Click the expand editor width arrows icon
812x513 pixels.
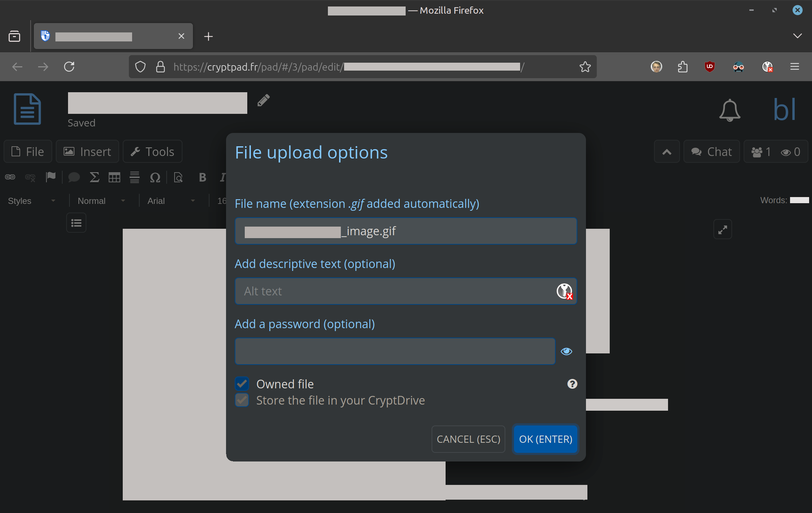tap(722, 229)
